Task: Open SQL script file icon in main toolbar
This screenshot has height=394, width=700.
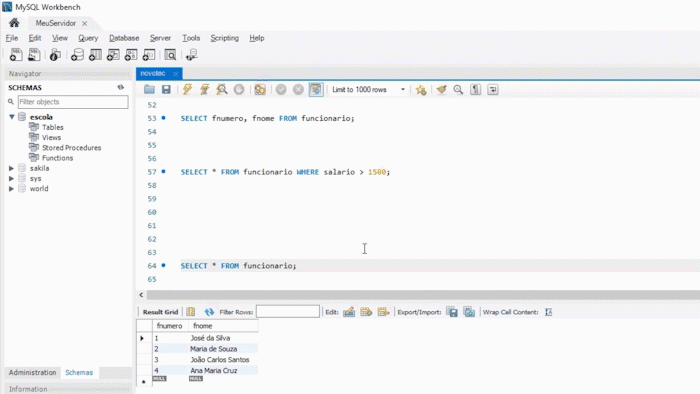Action: [34, 55]
